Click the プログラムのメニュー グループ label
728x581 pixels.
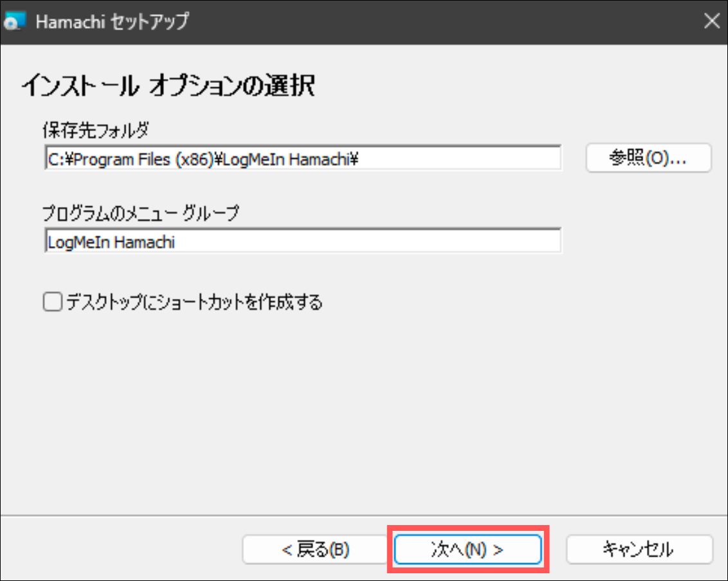(141, 213)
